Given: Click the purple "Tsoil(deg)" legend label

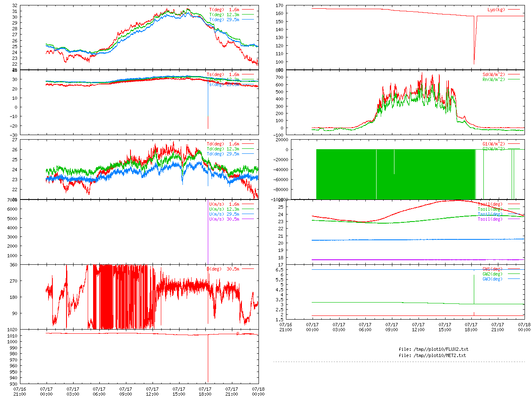Looking at the screenshot, I should (x=490, y=219).
